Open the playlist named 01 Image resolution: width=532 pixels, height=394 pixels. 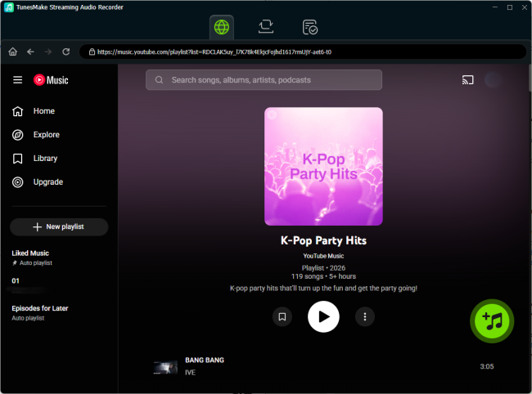[16, 281]
